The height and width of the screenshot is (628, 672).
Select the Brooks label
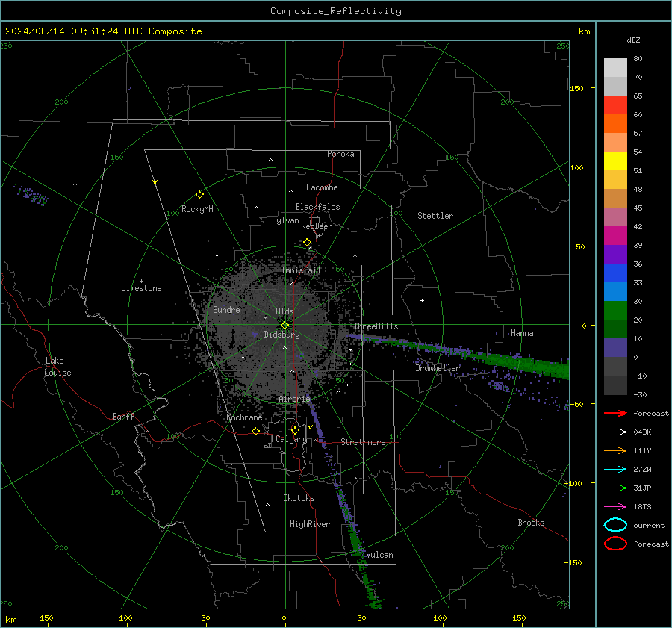click(x=531, y=523)
